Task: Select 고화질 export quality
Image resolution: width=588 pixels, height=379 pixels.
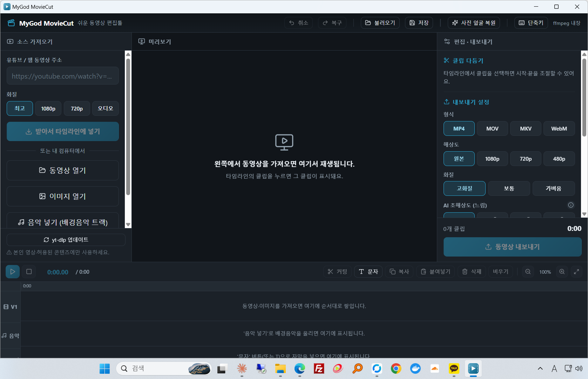Action: tap(465, 188)
